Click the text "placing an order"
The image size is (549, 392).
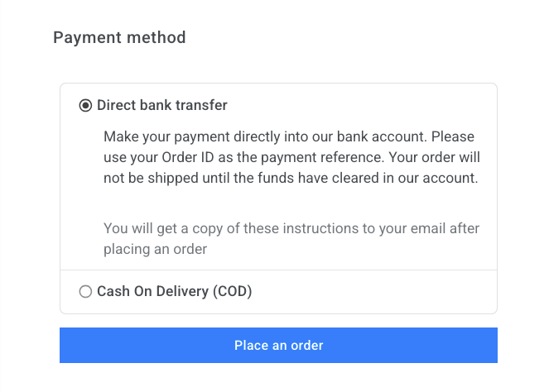tap(156, 248)
